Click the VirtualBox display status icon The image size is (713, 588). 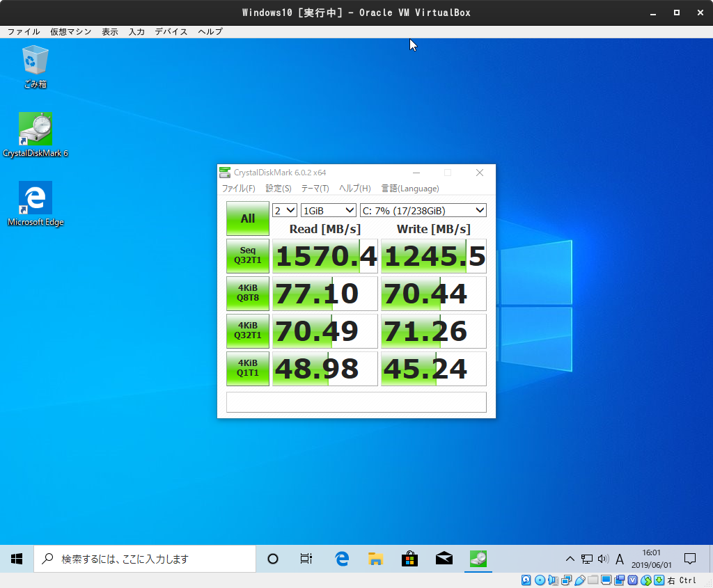(x=606, y=580)
